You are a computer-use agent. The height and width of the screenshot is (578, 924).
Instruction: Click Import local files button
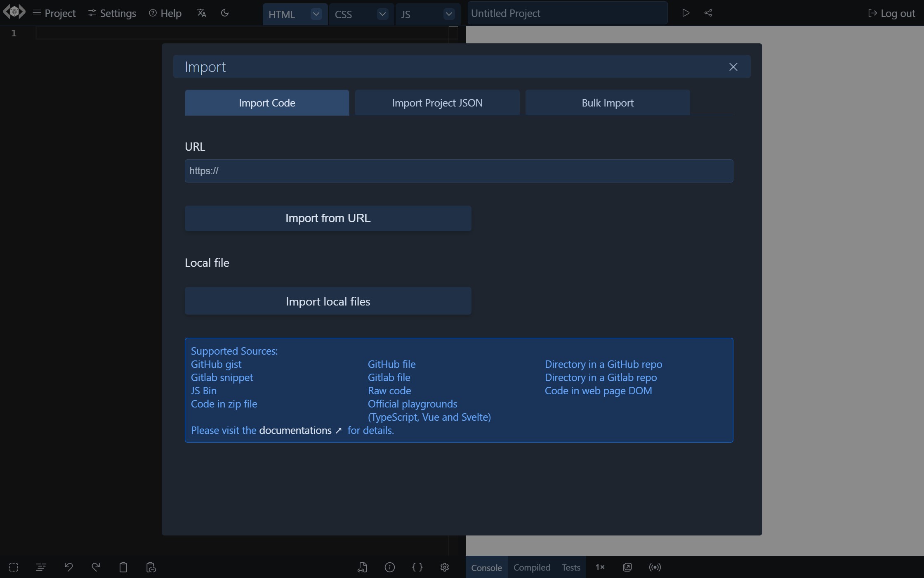tap(327, 300)
